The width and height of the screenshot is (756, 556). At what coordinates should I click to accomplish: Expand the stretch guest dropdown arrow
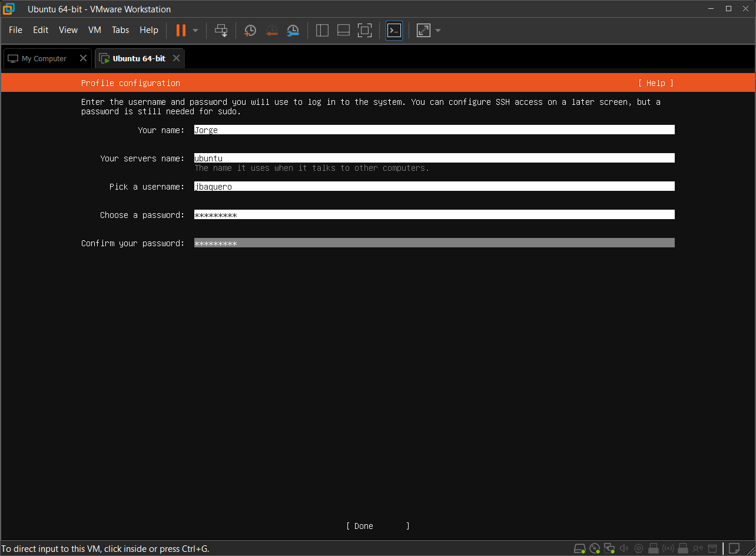pos(438,30)
